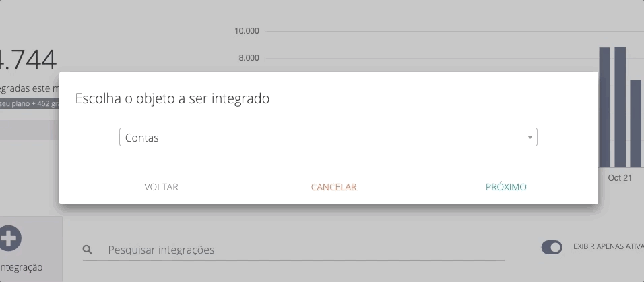Viewport: 644px width, 282px height.
Task: Click the 4.744 total count
Action: click(28, 60)
